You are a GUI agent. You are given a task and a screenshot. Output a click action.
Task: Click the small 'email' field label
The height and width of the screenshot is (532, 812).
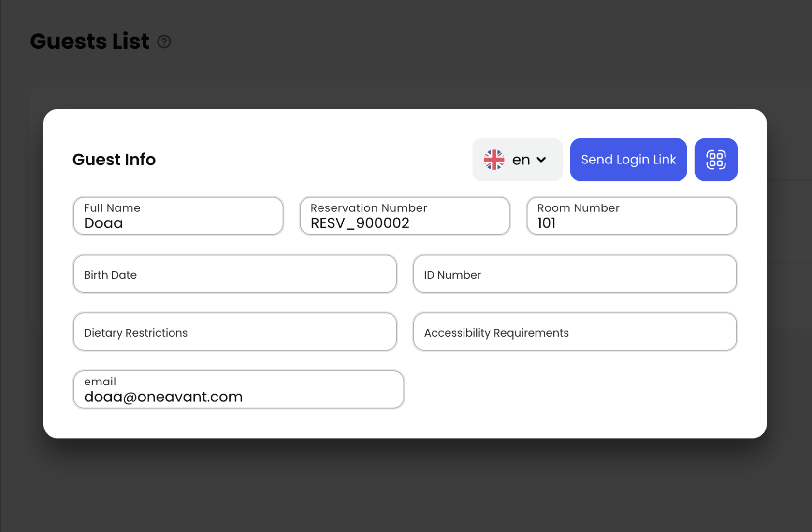pos(100,382)
